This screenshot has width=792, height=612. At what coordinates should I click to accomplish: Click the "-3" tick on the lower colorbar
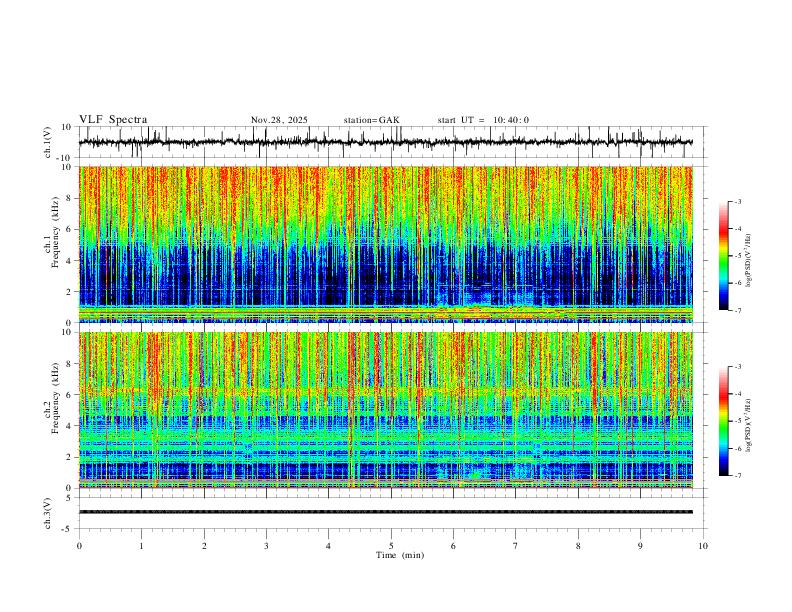point(738,367)
